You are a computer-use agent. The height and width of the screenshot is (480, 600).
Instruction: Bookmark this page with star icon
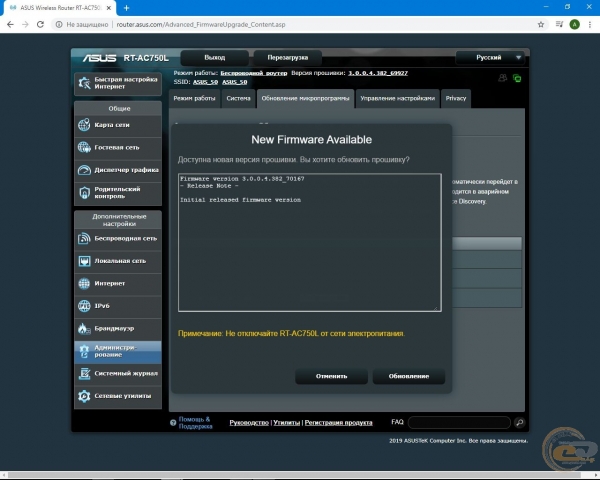(x=541, y=24)
